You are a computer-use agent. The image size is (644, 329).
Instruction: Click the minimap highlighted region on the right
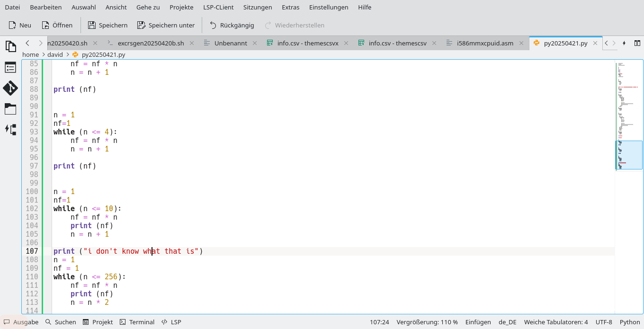click(x=628, y=155)
